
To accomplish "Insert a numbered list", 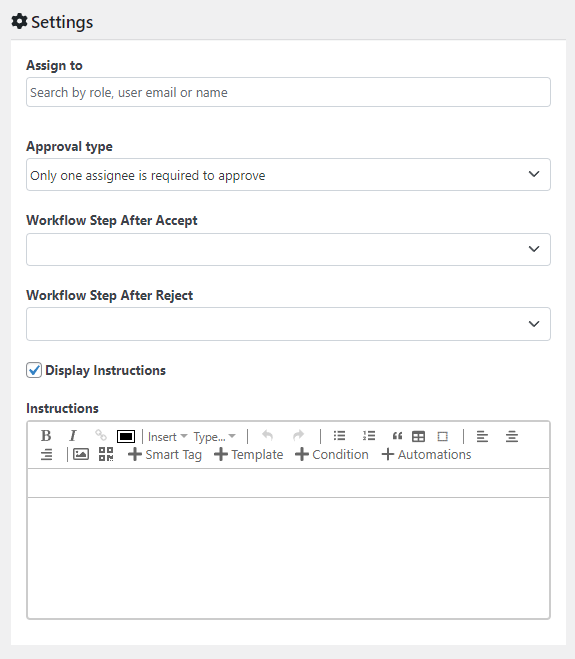I will (369, 436).
